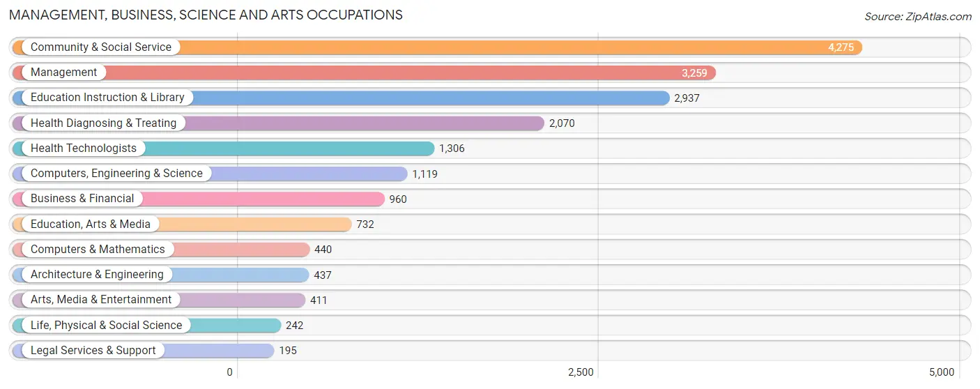The width and height of the screenshot is (980, 389).
Task: Click the 2,070 value label
Action: [562, 123]
